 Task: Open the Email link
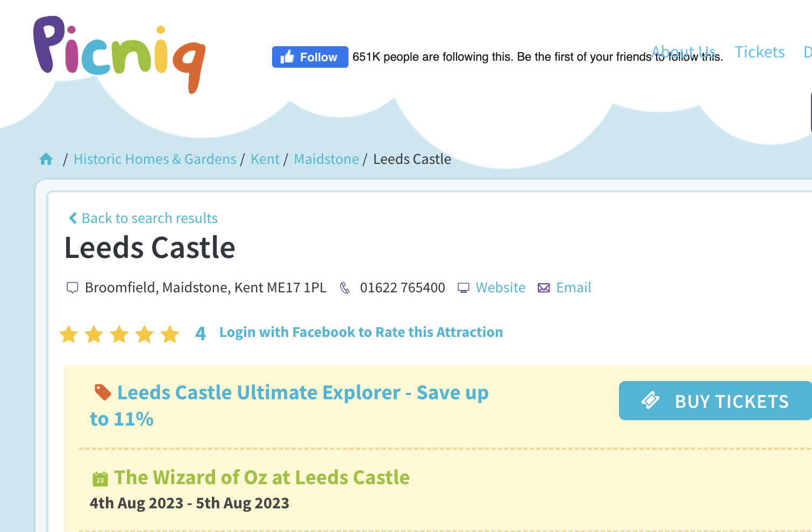(x=574, y=287)
